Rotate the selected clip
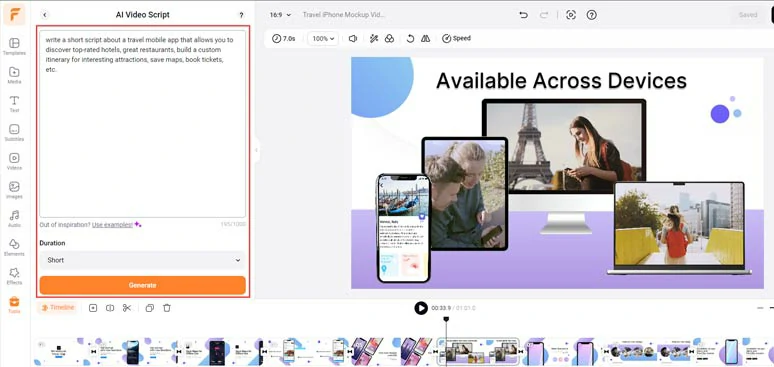774x367 pixels. click(x=410, y=39)
